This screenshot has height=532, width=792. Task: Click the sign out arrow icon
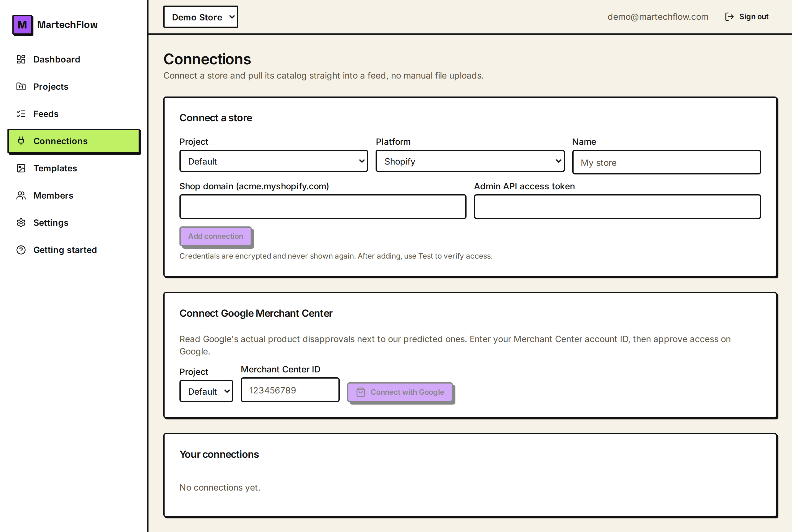tap(729, 17)
